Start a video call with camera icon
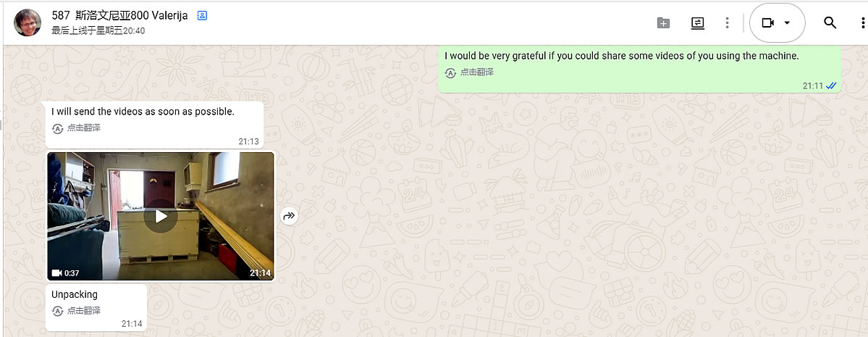 [x=767, y=22]
